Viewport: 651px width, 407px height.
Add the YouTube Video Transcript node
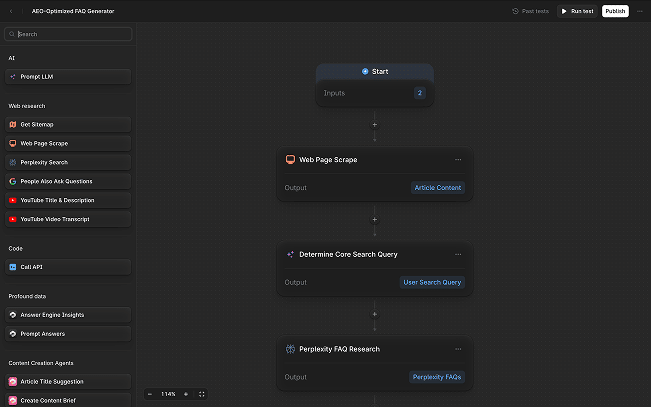[x=68, y=219]
